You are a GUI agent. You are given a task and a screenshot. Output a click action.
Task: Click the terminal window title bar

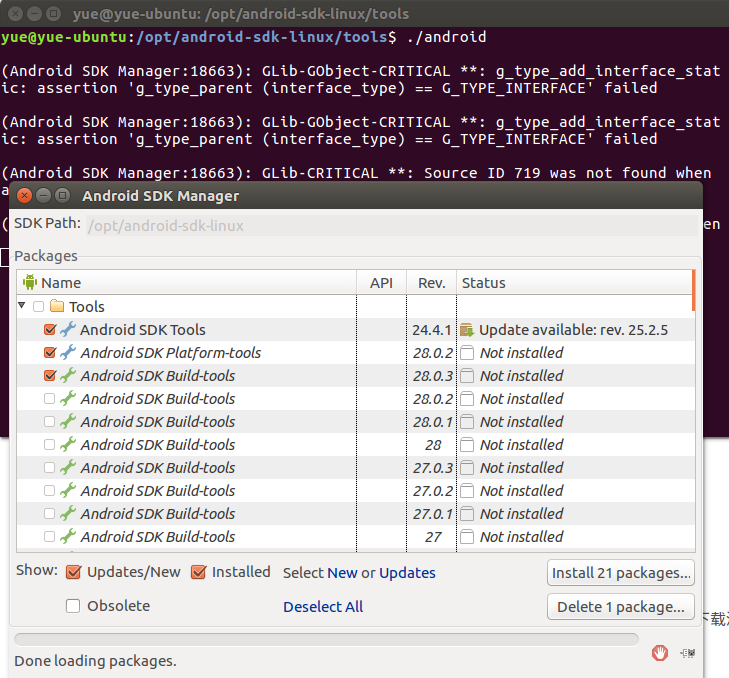(x=364, y=13)
